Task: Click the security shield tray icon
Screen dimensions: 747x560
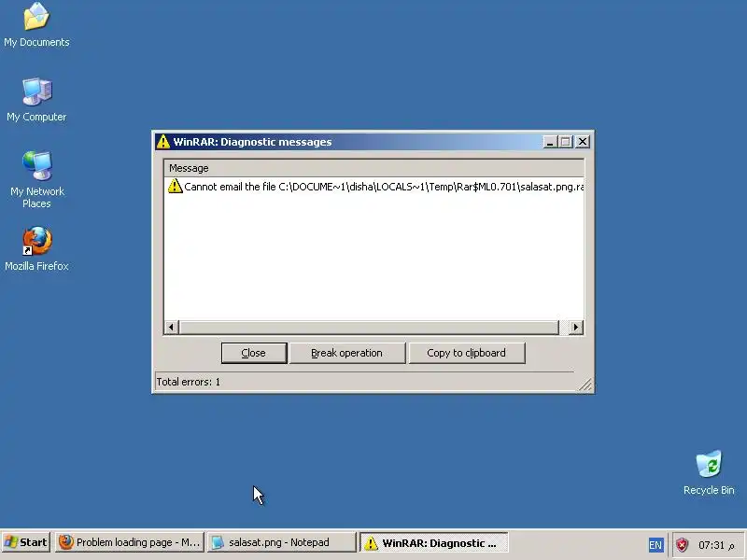Action: coord(683,544)
